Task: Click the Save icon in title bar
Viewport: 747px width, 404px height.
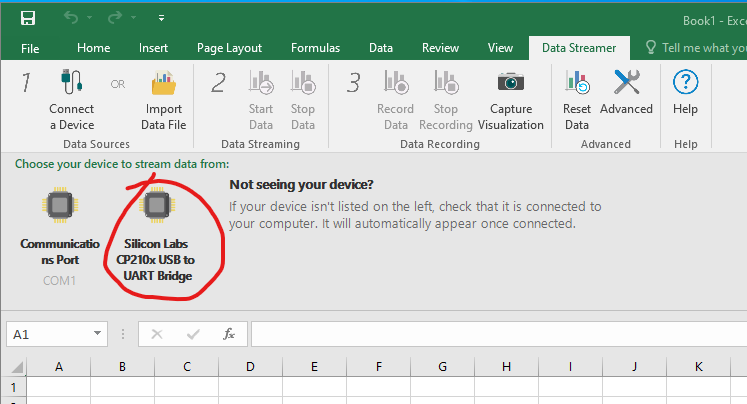Action: (28, 17)
